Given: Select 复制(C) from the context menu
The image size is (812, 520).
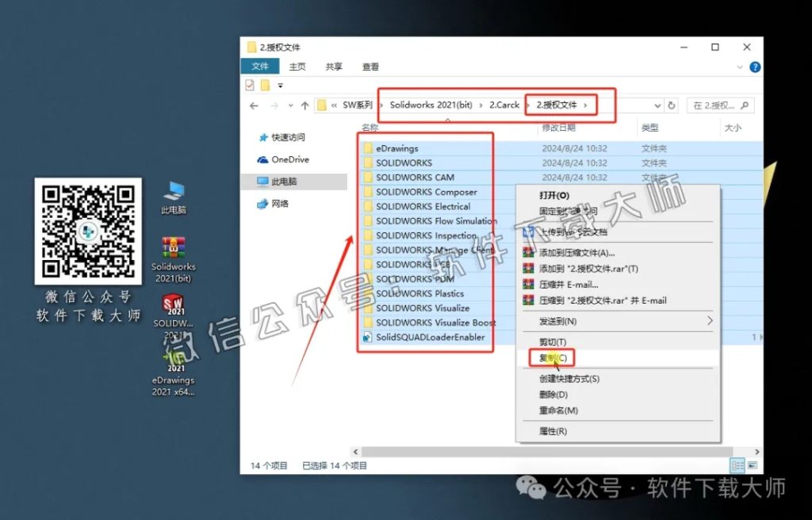Looking at the screenshot, I should point(553,357).
